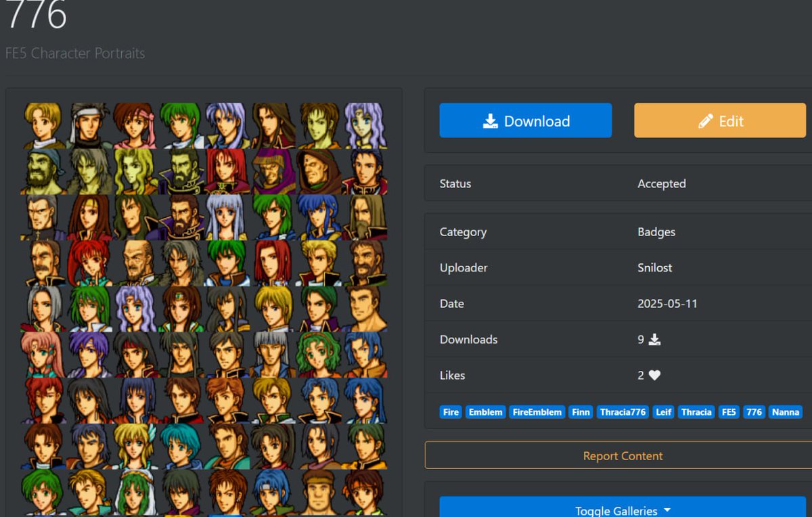Click the Status row label

(455, 183)
